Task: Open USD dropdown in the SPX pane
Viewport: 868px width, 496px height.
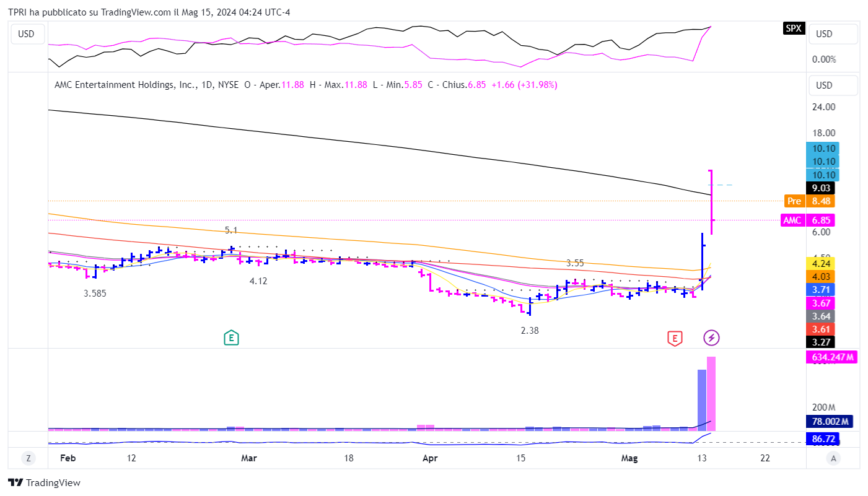Action: 833,34
